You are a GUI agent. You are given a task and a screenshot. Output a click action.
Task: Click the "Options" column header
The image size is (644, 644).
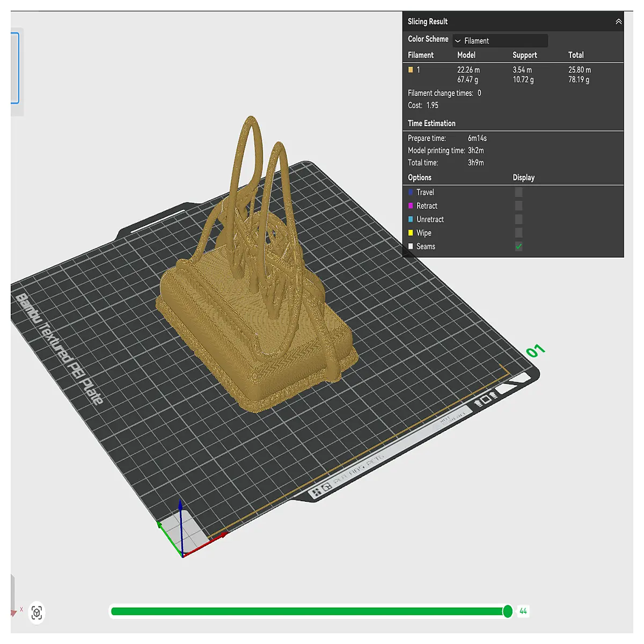420,177
